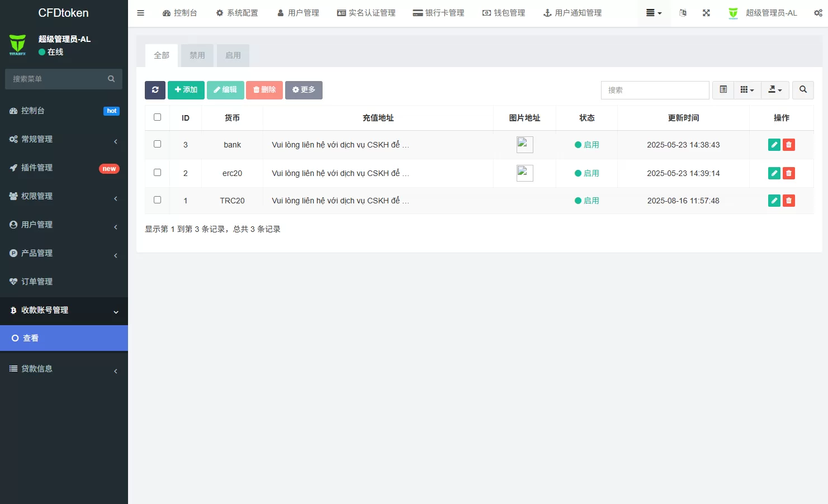Click the refresh icon above the table
Image resolution: width=828 pixels, height=504 pixels.
coord(155,90)
